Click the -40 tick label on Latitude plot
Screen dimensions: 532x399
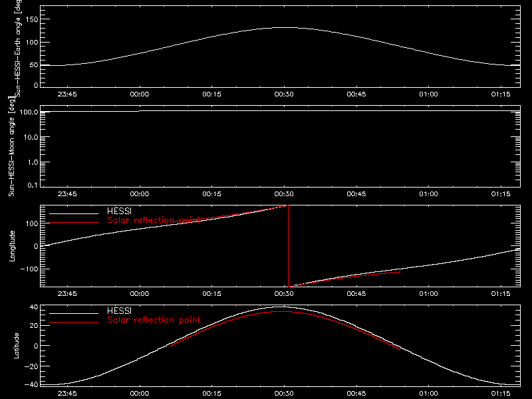(31, 385)
